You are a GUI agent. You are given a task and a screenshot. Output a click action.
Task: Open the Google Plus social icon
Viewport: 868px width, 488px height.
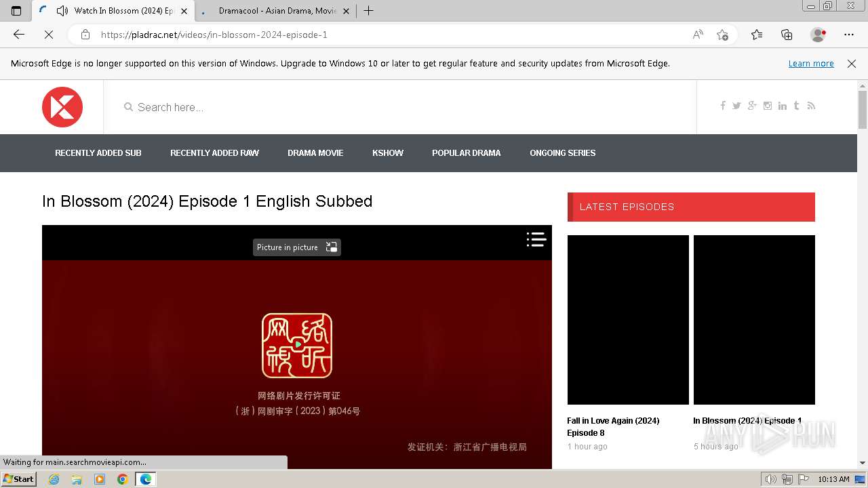click(752, 106)
